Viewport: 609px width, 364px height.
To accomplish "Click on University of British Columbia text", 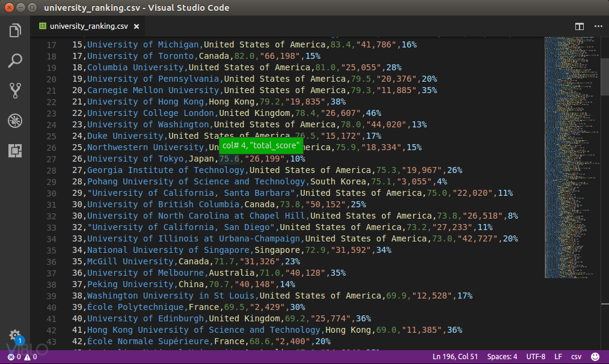I will coord(163,204).
